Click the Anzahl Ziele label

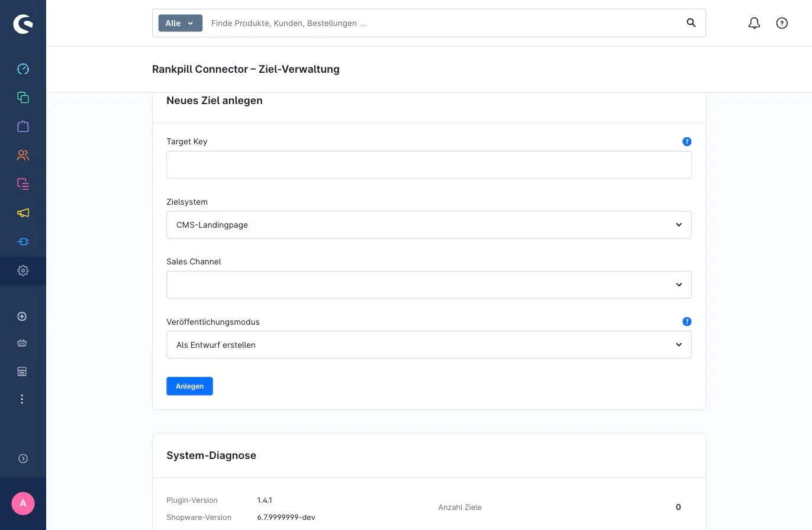click(x=460, y=507)
